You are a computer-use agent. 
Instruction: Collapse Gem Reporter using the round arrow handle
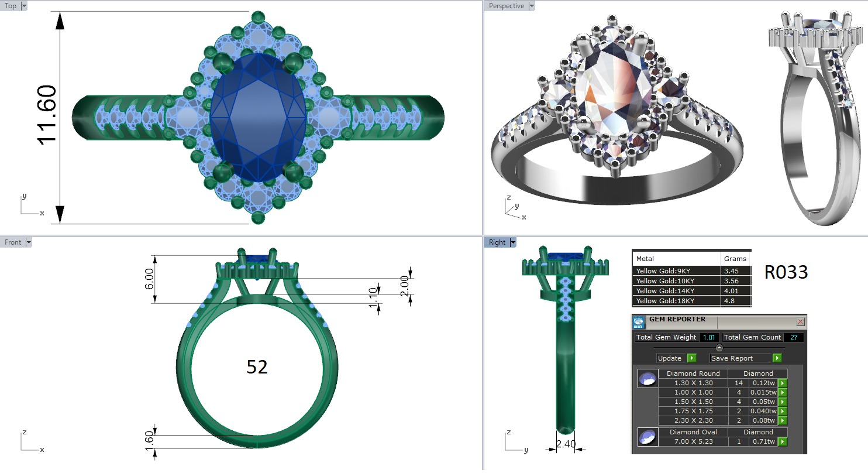[719, 348]
